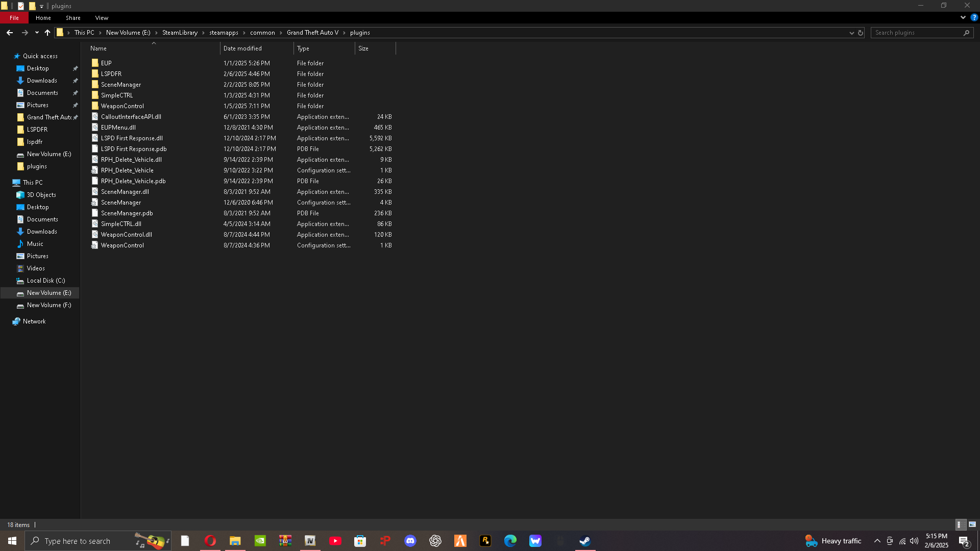Image resolution: width=980 pixels, height=551 pixels.
Task: Sort by Date modified column header
Action: (x=242, y=48)
